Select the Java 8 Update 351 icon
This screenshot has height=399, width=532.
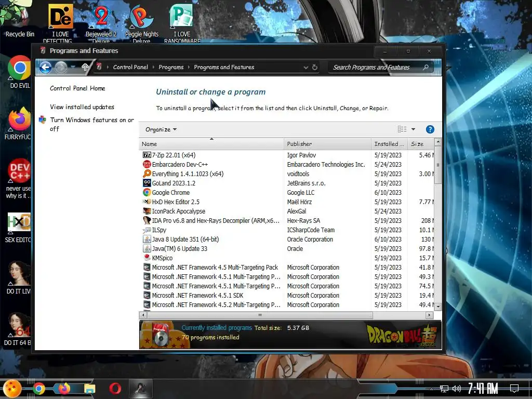coord(147,239)
